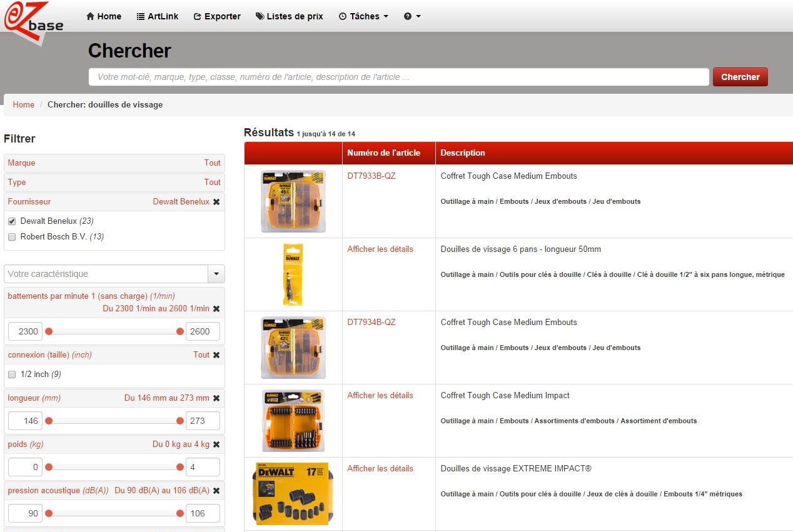The width and height of the screenshot is (793, 532).
Task: Expand the Tâches dropdown menu
Action: point(363,16)
